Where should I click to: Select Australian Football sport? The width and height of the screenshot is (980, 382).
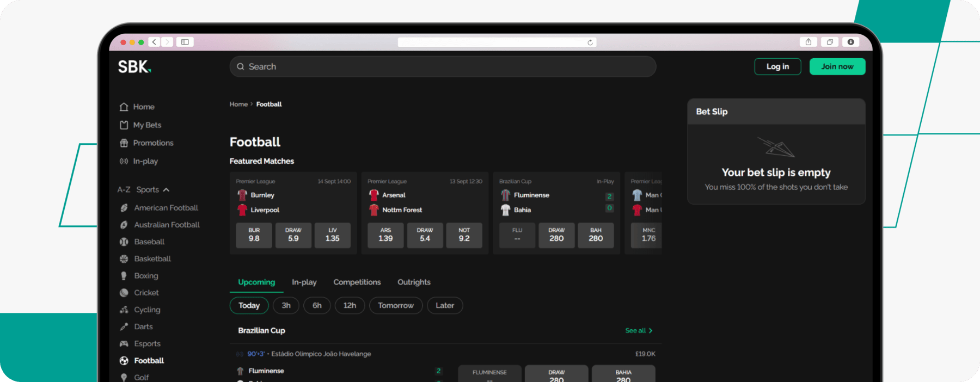coord(160,225)
